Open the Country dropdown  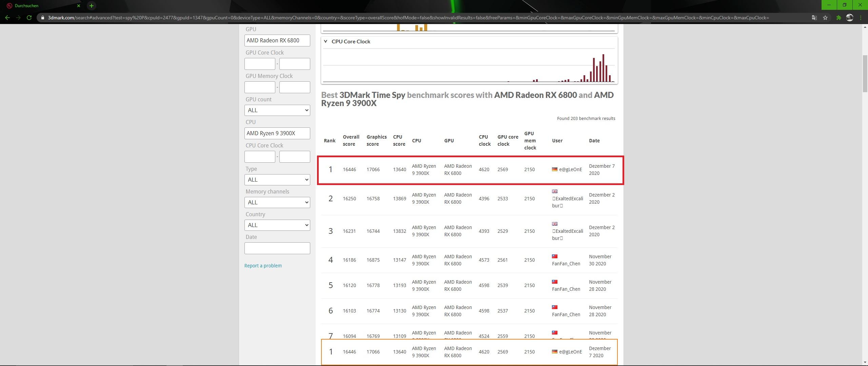[277, 225]
